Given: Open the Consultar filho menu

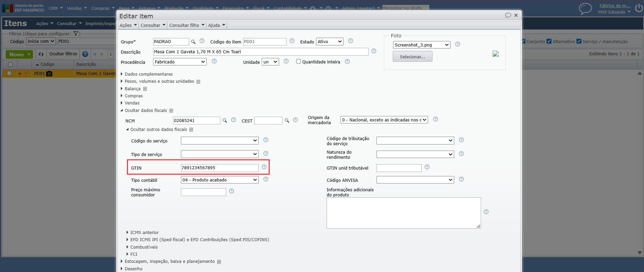Looking at the screenshot, I should point(187,25).
